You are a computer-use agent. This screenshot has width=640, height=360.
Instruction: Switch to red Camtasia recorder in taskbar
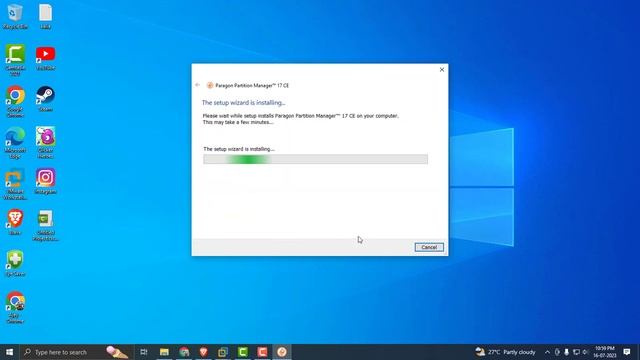(x=262, y=352)
